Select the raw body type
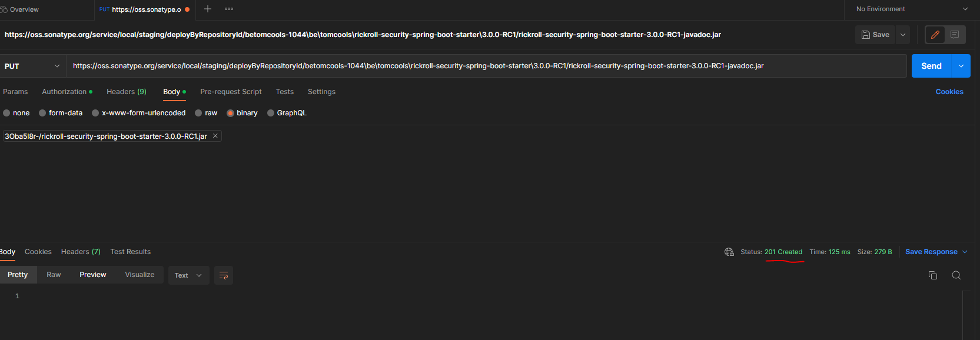The height and width of the screenshot is (340, 980). tap(205, 112)
